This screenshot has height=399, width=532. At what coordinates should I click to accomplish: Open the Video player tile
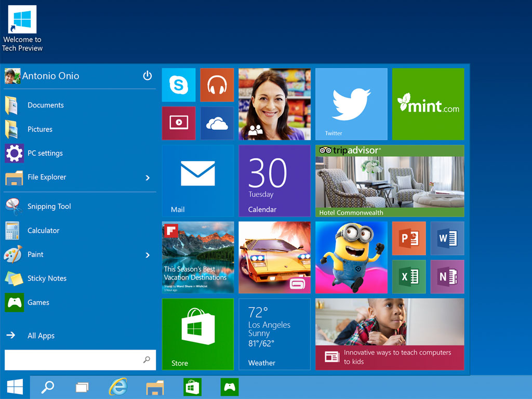[179, 123]
